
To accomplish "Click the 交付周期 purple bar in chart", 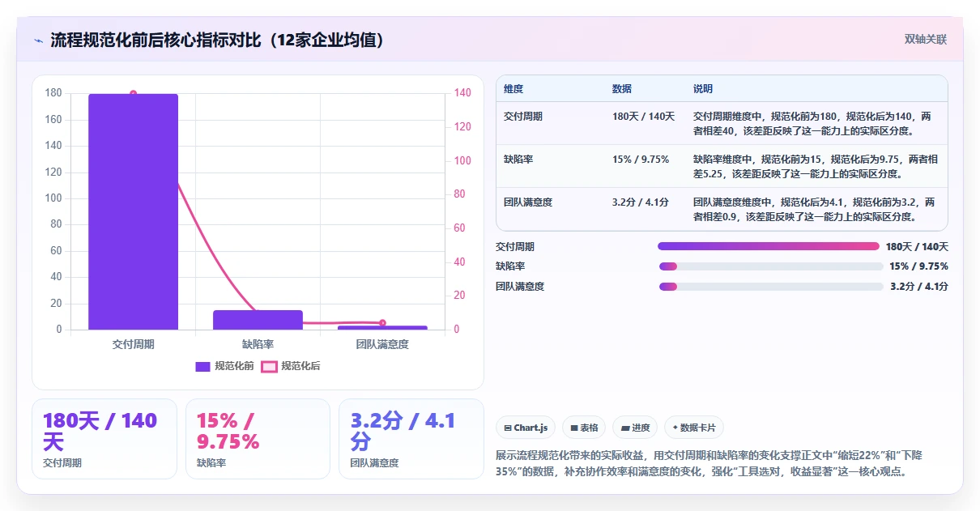I will 133,211.
